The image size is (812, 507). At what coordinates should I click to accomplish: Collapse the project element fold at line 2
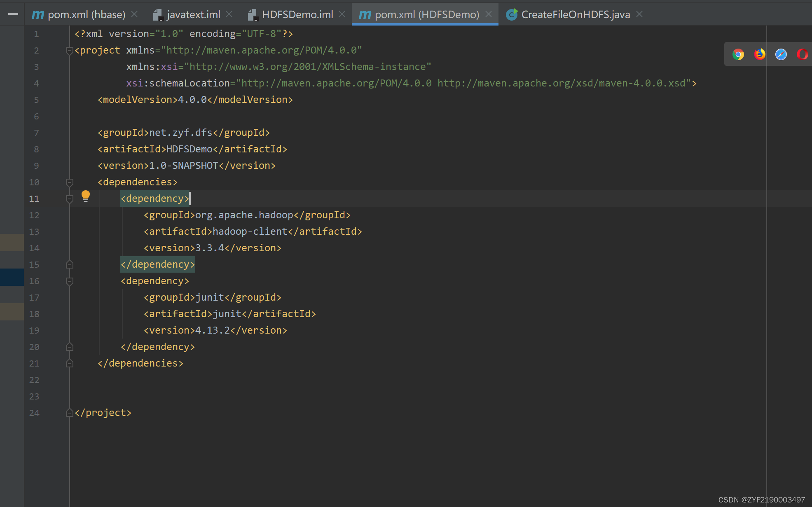[69, 50]
